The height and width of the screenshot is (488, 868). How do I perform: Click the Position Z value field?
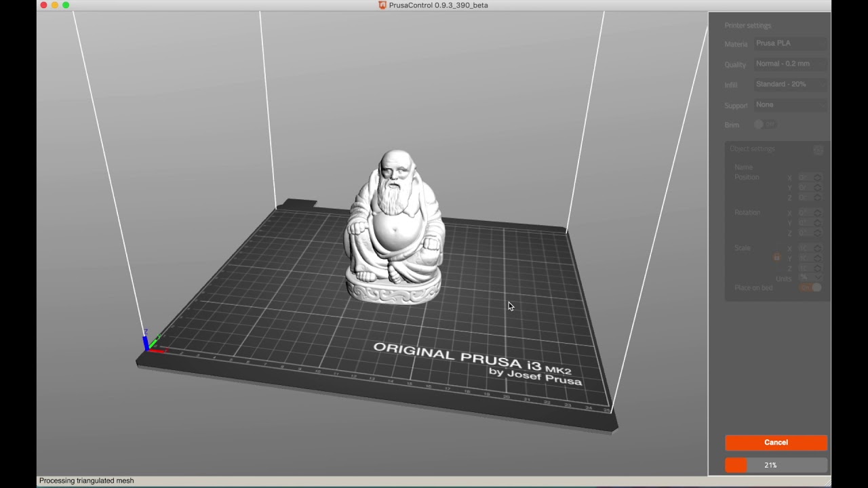pyautogui.click(x=810, y=198)
